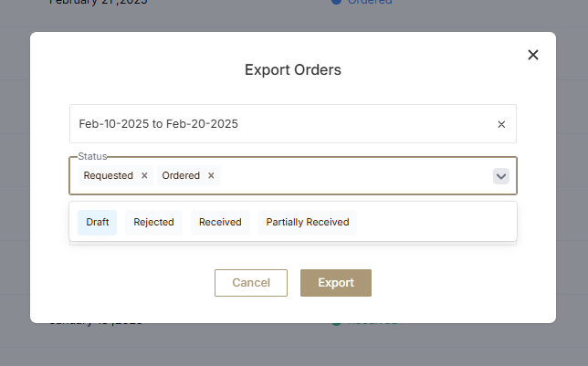Click the Export Orders heading
The image size is (588, 366).
293,69
